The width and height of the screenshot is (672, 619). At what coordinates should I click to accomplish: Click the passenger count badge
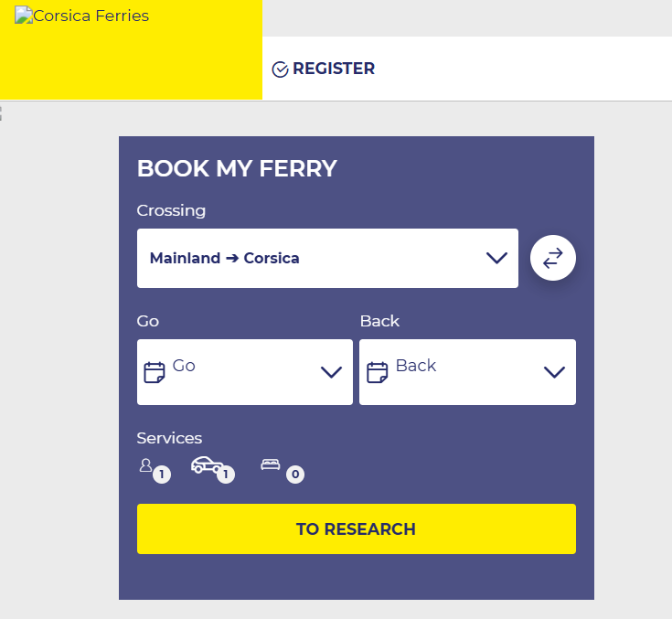click(x=162, y=475)
